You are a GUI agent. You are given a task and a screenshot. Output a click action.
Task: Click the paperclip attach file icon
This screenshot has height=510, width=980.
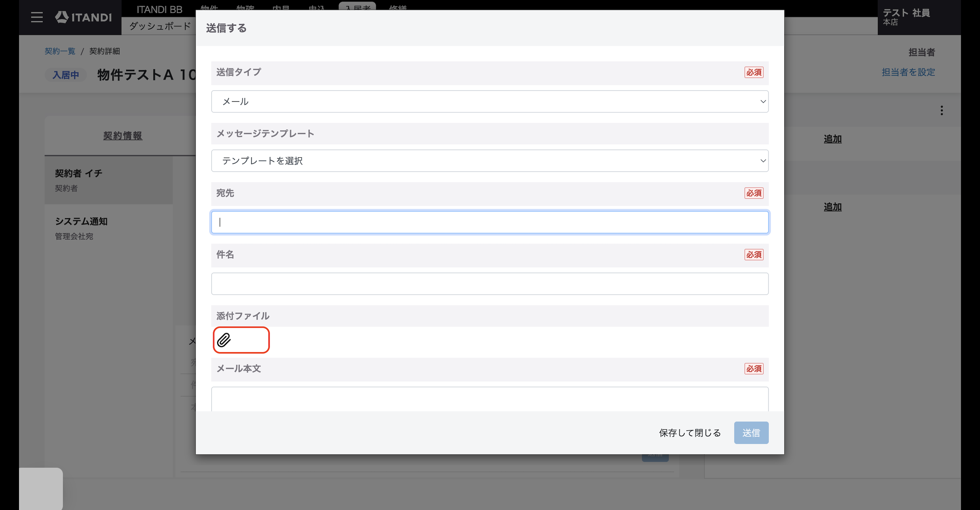point(224,340)
